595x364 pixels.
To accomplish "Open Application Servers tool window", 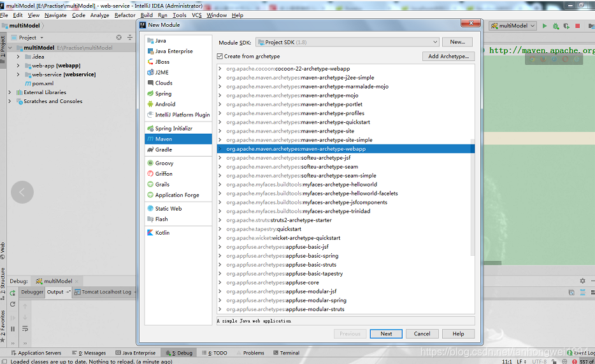I will pos(36,353).
